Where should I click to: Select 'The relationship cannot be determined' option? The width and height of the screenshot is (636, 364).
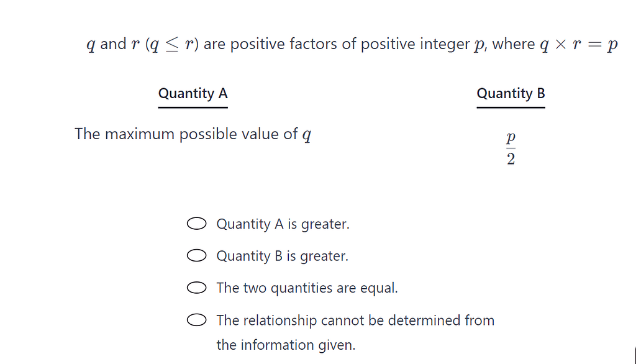pos(196,319)
